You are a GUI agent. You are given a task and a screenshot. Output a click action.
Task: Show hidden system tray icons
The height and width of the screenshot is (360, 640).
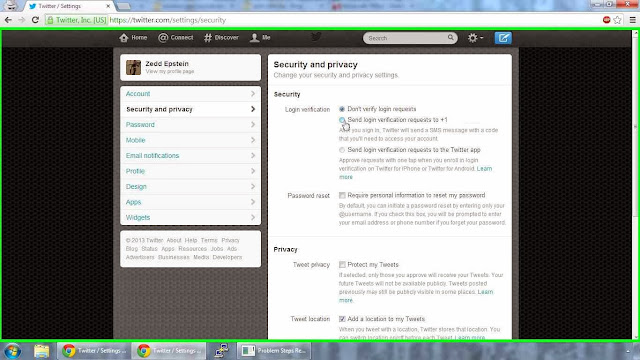coord(628,351)
